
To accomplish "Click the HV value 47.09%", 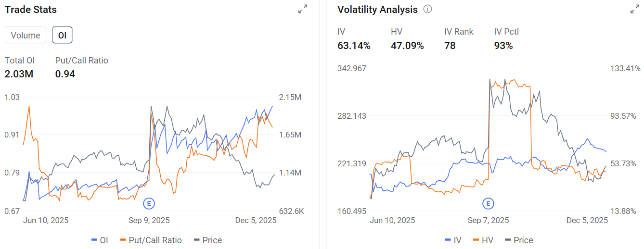I will pyautogui.click(x=407, y=46).
